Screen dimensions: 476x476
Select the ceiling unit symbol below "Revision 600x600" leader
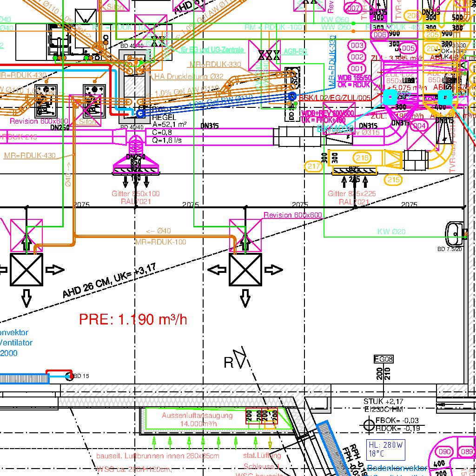tap(245, 270)
